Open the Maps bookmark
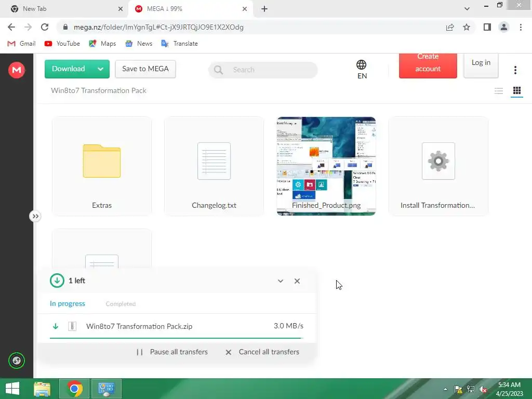Screen dimensions: 532x399 (102, 44)
